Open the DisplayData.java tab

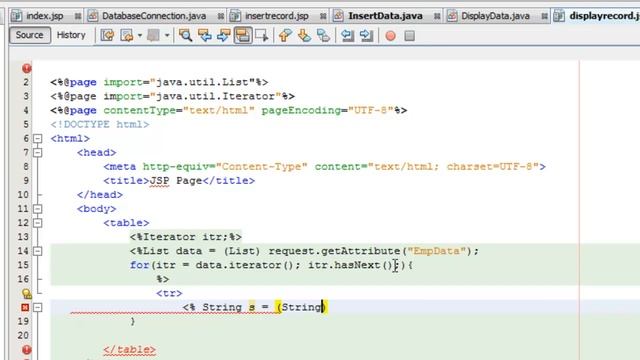point(495,16)
